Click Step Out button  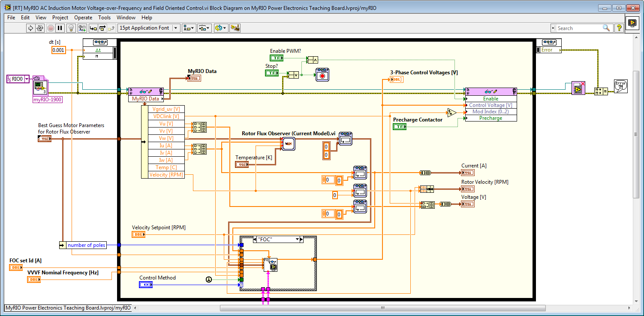coord(111,28)
